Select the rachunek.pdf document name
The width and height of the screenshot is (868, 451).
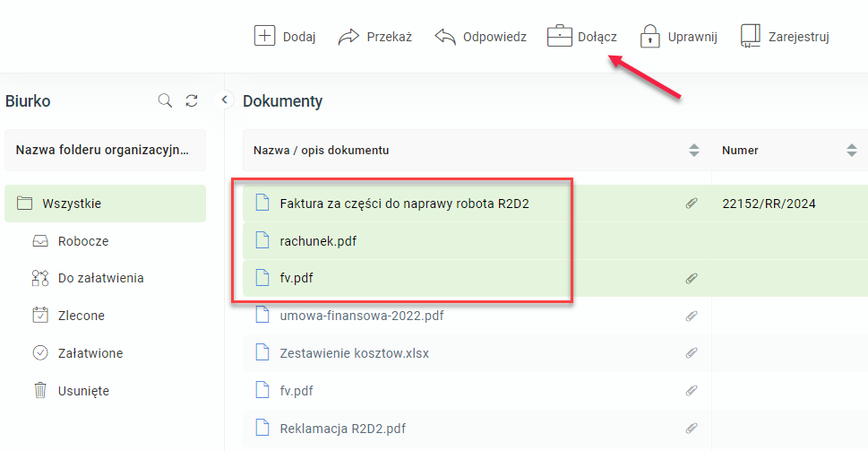(318, 241)
